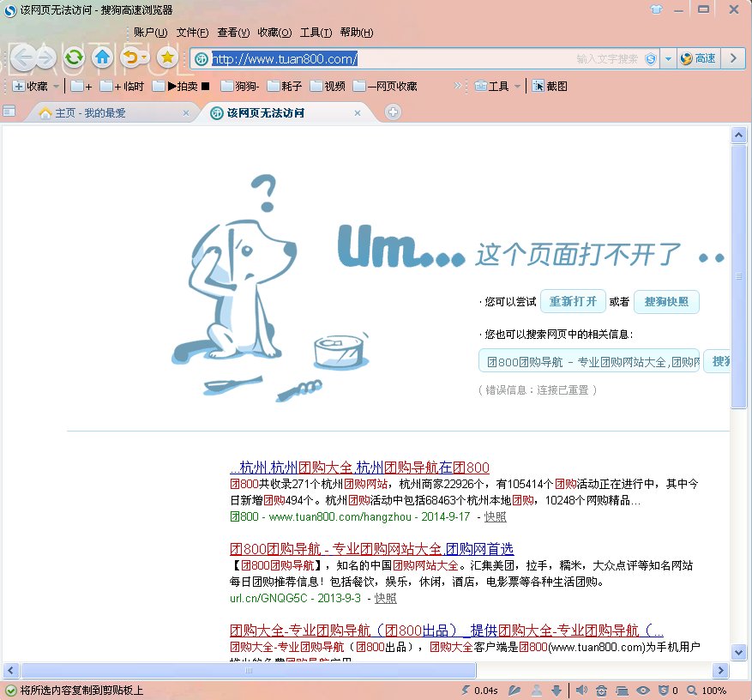This screenshot has height=700, width=752.
Task: Click the back navigation arrow
Action: click(x=22, y=58)
